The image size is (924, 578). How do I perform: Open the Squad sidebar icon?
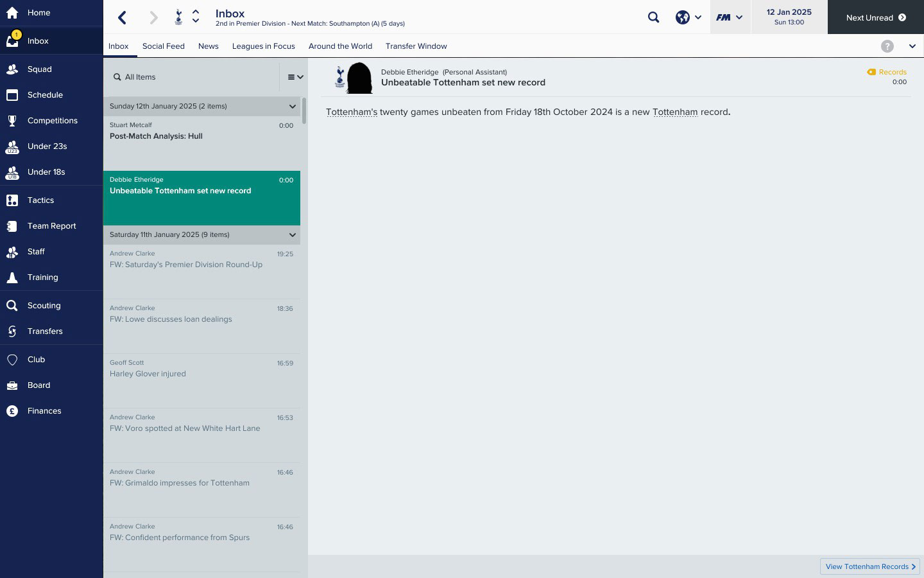pos(12,69)
